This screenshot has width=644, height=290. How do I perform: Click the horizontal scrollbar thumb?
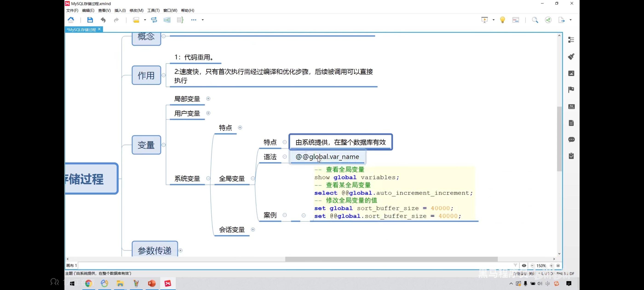(x=391, y=259)
